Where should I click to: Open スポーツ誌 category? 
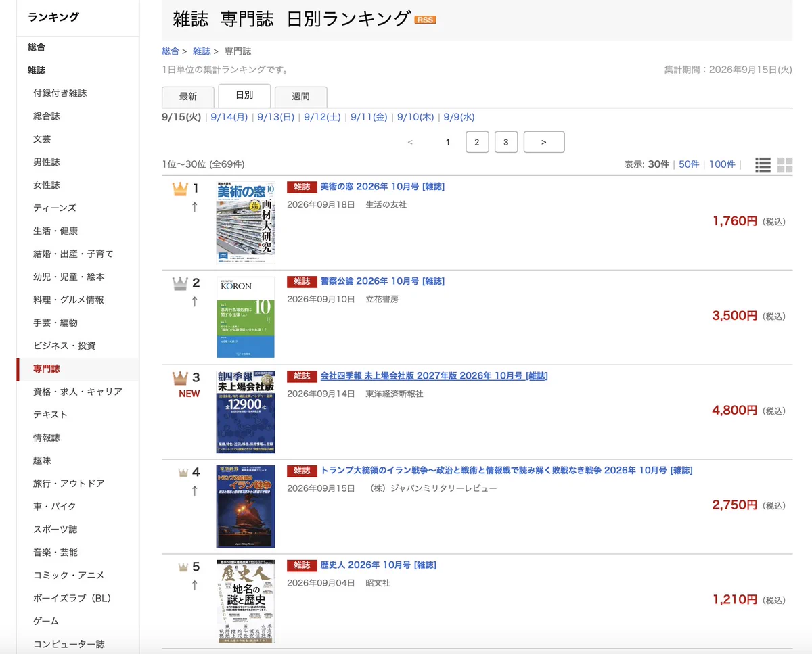55,530
